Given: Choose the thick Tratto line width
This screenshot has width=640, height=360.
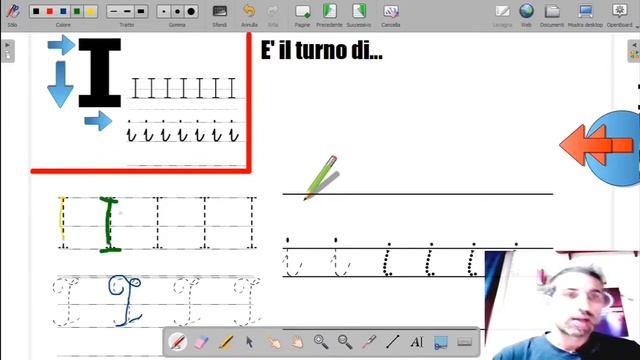Looking at the screenshot, I should click(141, 11).
